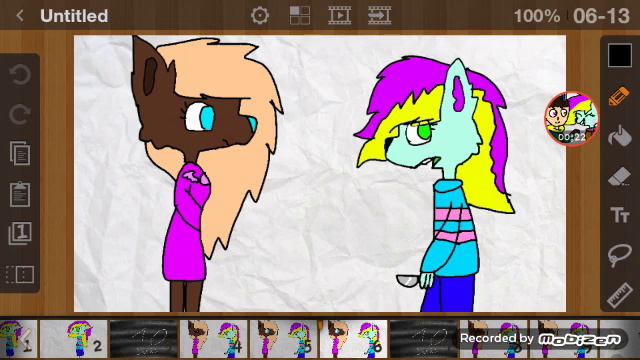Viewport: 640px width, 360px height.
Task: Rename the Untitled project title
Action: 74,16
